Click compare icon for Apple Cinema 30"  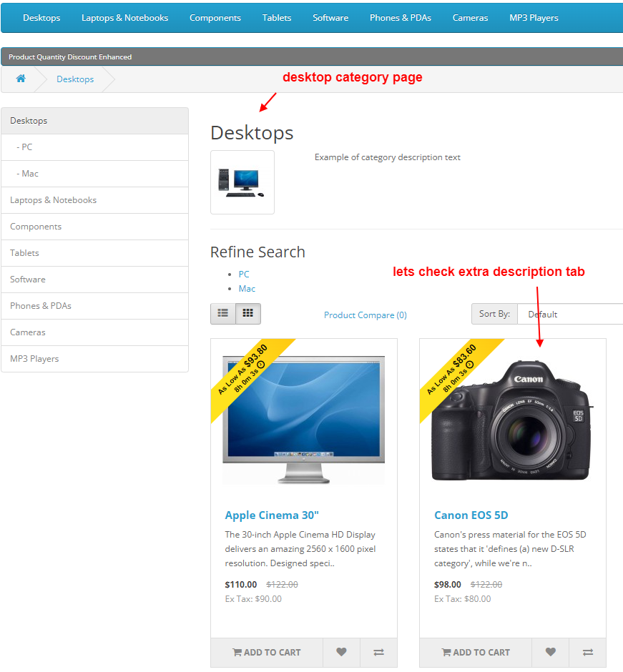[378, 652]
